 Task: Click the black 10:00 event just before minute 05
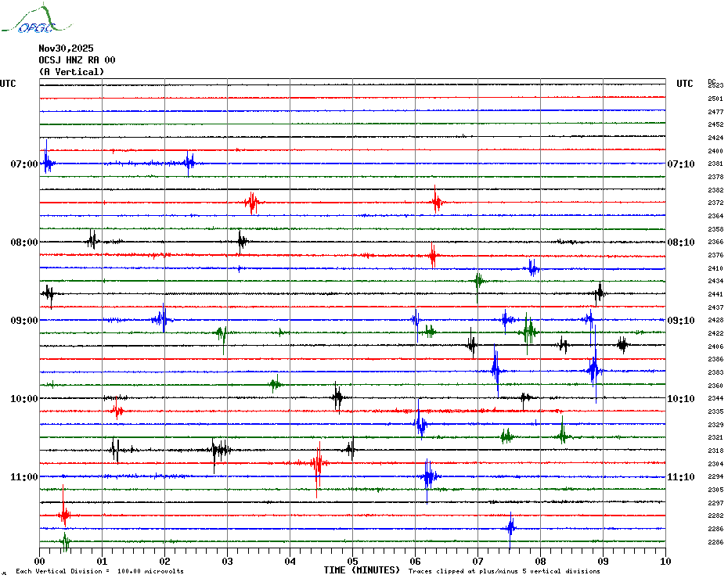click(x=338, y=397)
